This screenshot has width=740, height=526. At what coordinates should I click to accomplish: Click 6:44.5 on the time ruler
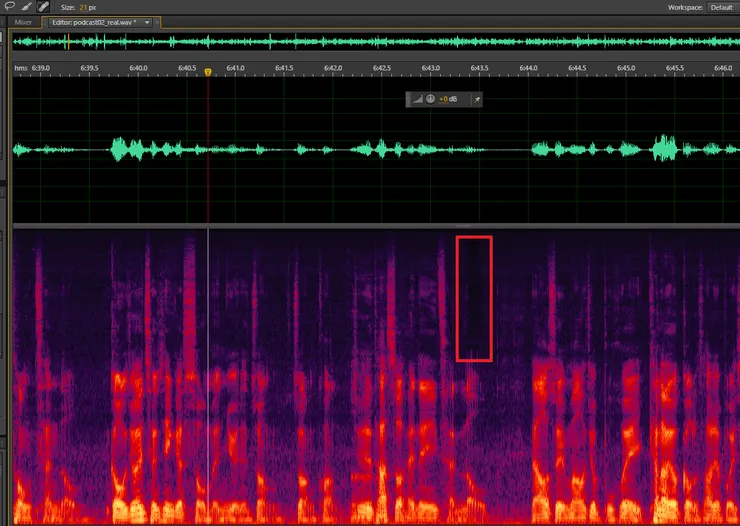tap(577, 68)
